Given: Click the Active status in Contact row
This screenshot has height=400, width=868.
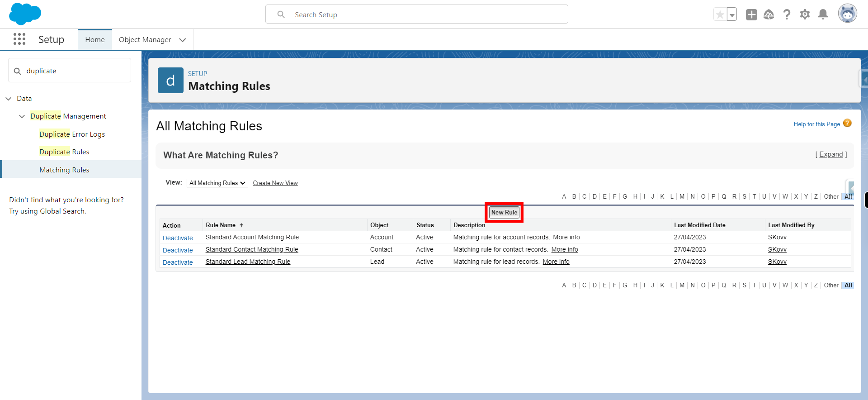Looking at the screenshot, I should click(425, 249).
